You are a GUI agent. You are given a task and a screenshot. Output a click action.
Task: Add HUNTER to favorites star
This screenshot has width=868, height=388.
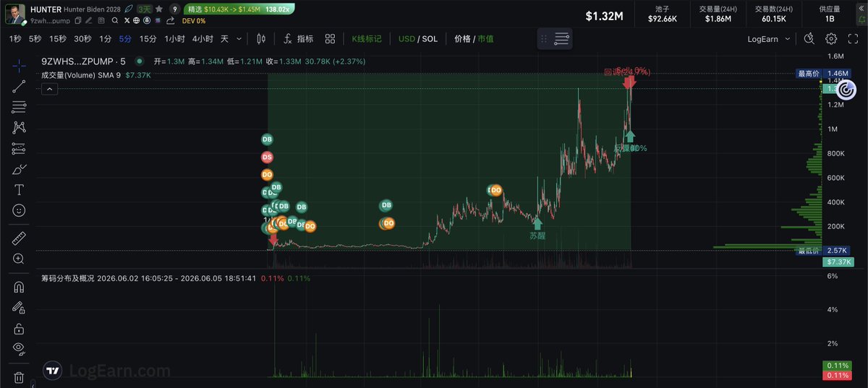(158, 9)
